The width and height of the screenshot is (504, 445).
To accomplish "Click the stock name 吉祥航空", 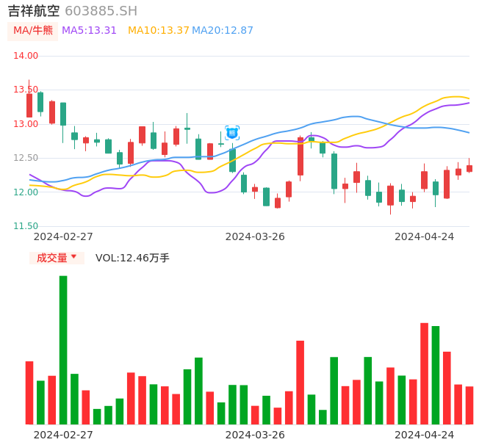I will point(34,11).
